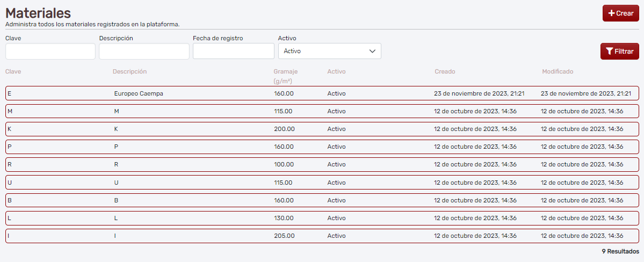Viewport: 644px width, 262px height.
Task: Open the Activo filter dropdown
Action: click(329, 51)
